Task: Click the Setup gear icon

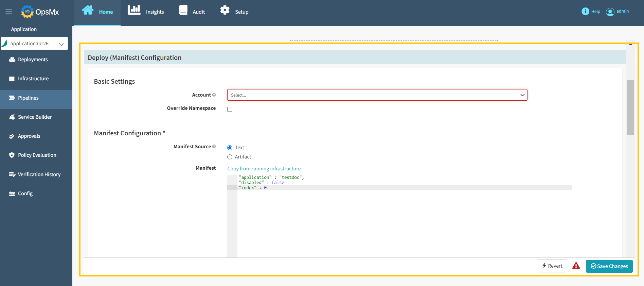Action: pos(225,10)
